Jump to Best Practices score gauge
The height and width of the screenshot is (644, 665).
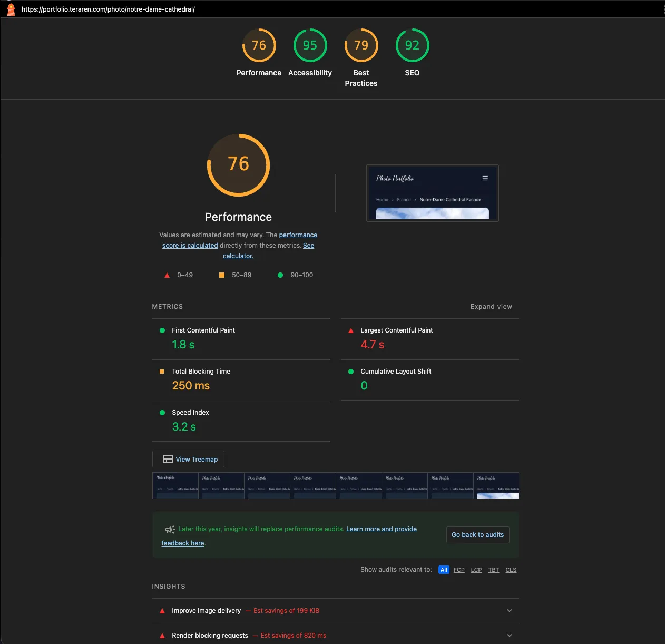click(x=361, y=45)
